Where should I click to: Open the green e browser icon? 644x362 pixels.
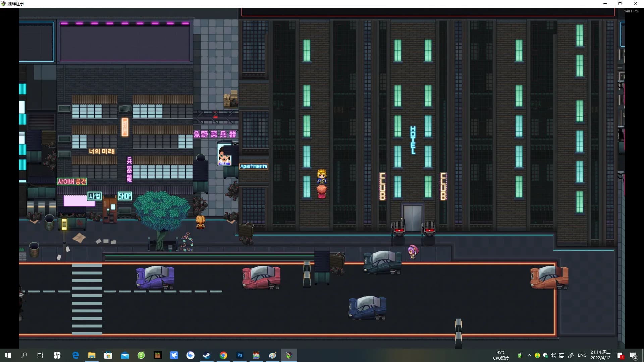[x=141, y=355]
